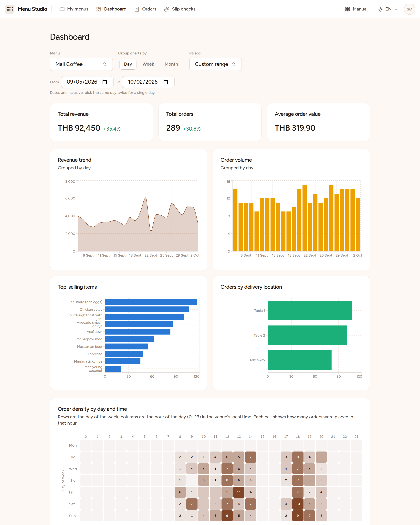420x525 pixels.
Task: Click the Table 1 green bar
Action: pos(310,311)
